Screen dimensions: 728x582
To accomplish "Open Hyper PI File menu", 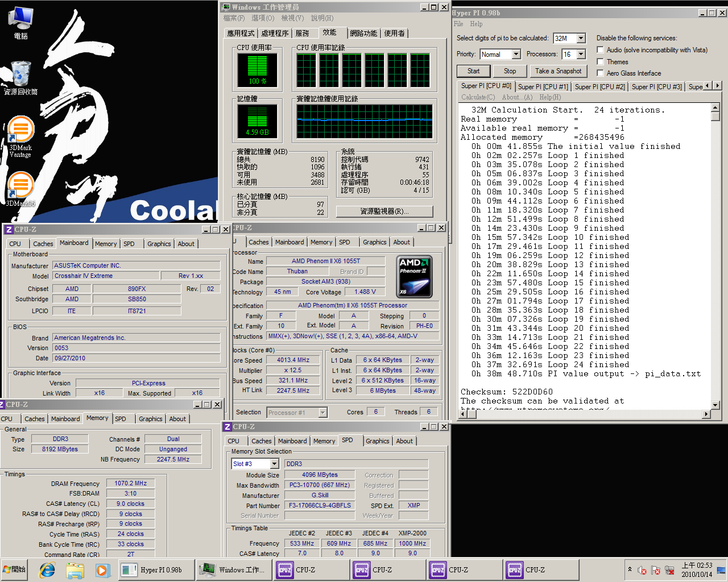I will [x=458, y=24].
